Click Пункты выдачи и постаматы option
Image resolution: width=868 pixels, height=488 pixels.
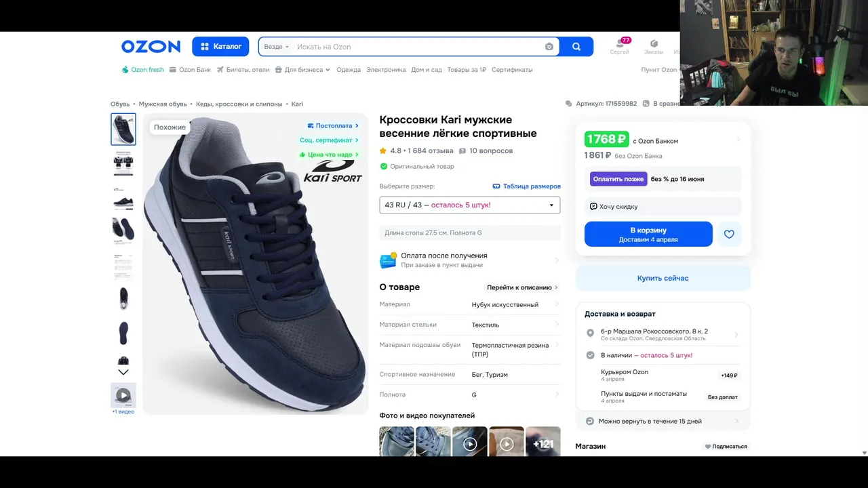point(663,396)
